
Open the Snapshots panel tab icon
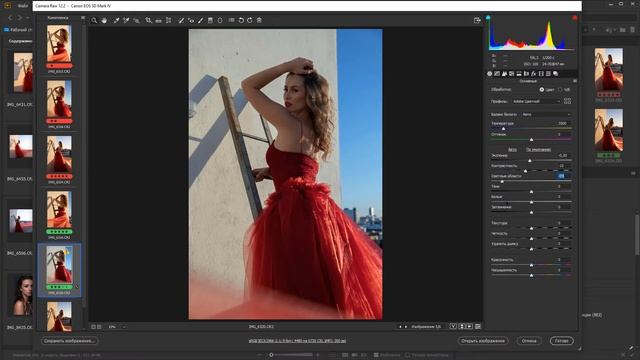(556, 74)
